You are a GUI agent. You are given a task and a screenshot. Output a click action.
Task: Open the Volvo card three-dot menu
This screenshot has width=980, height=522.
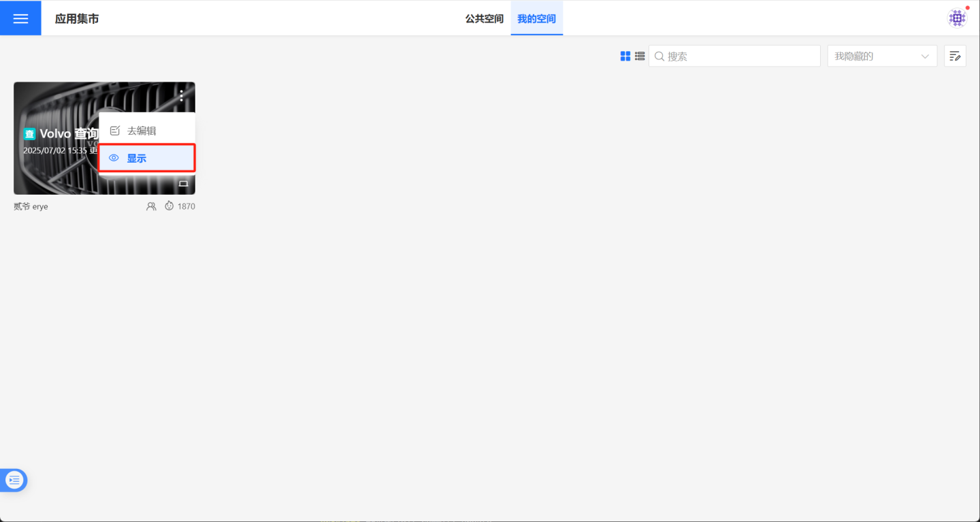tap(182, 96)
